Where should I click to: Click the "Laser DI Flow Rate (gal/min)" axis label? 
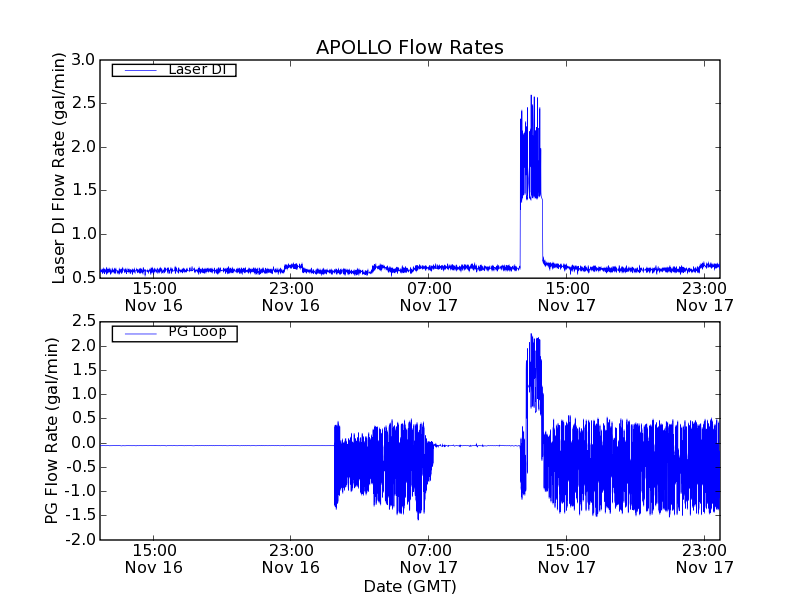coord(59,168)
